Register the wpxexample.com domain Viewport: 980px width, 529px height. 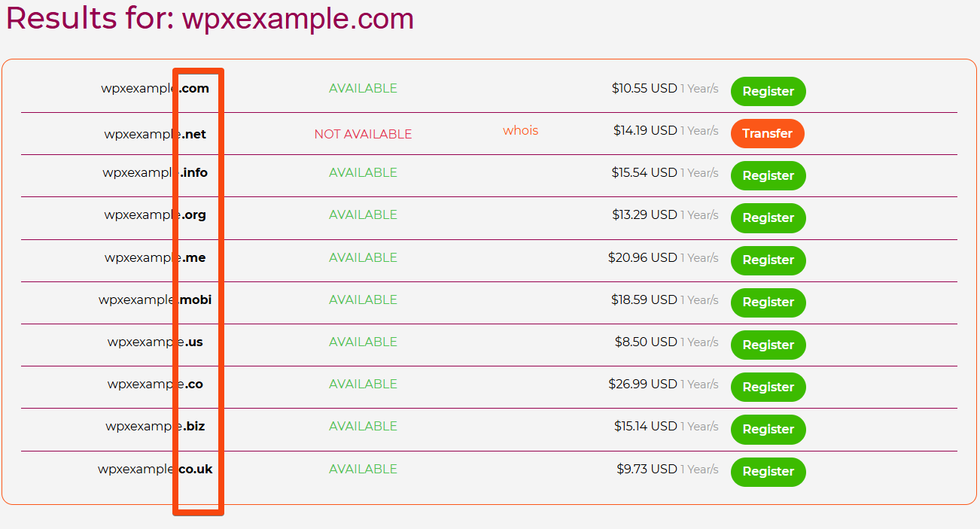[768, 91]
